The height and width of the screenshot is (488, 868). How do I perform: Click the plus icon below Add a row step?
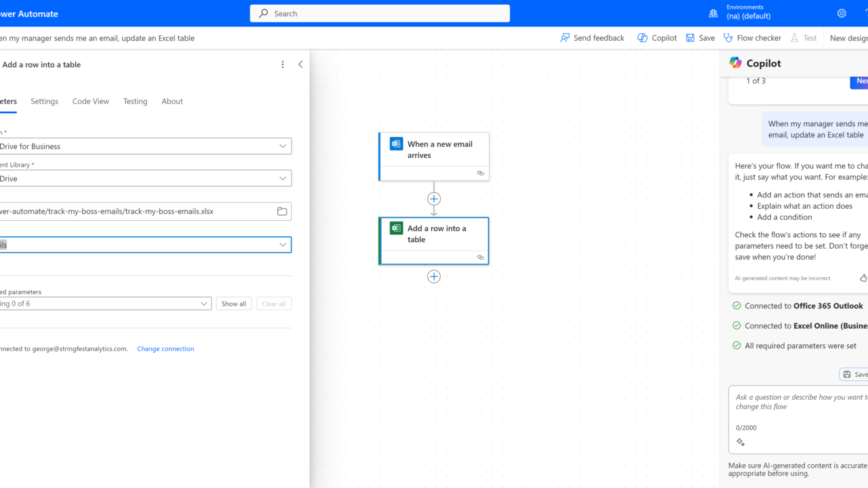click(434, 277)
